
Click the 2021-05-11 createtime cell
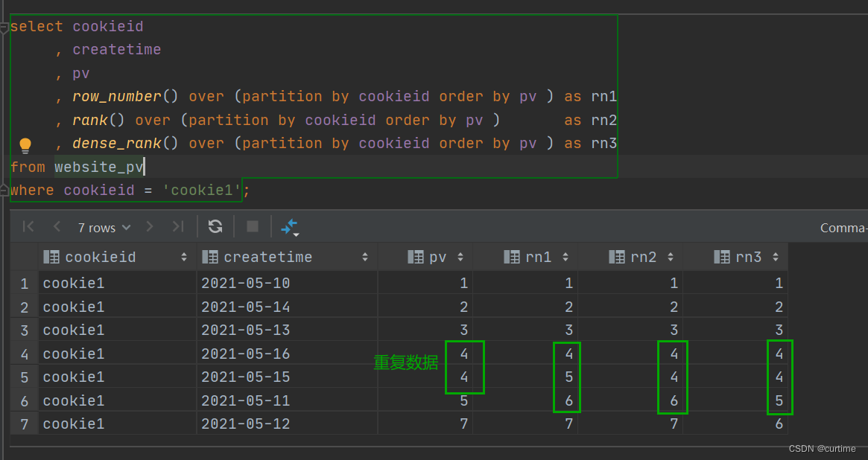tap(288, 401)
